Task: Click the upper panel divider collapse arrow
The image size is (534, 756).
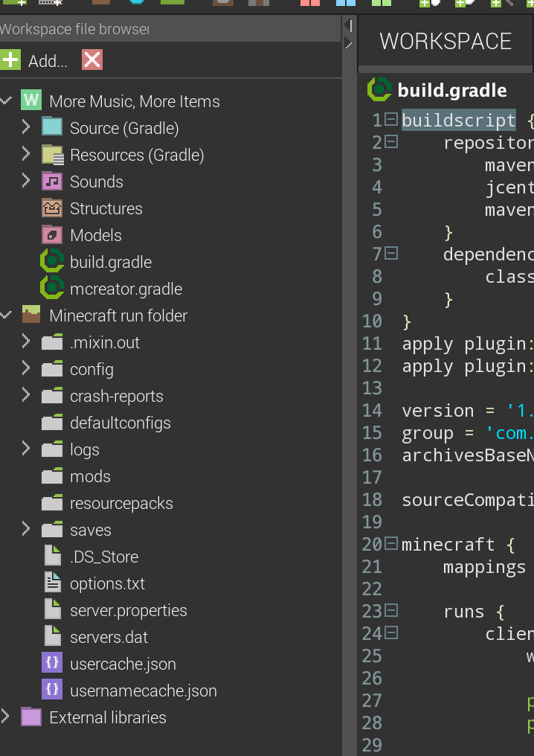Action: [x=349, y=26]
